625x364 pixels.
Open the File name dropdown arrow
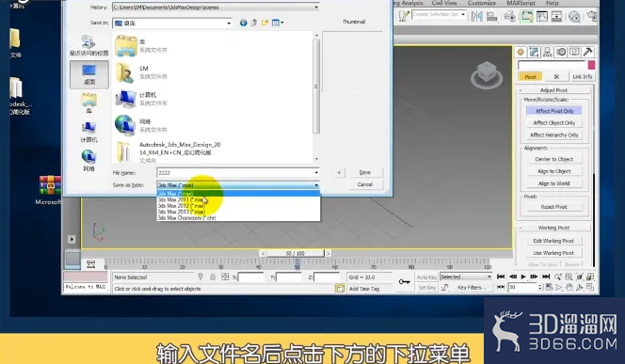coord(316,173)
